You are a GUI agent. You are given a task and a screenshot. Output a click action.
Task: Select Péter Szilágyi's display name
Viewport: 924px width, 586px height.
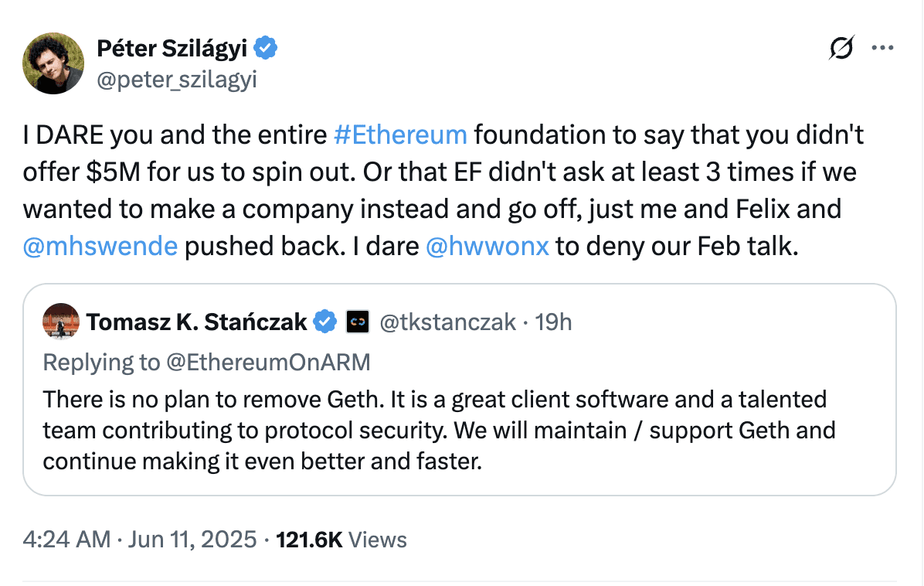172,47
